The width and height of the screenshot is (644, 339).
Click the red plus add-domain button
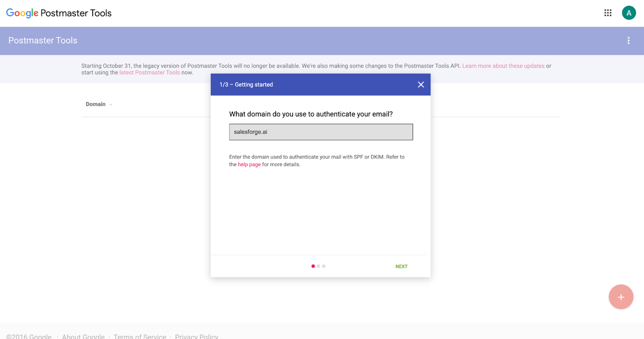621,297
